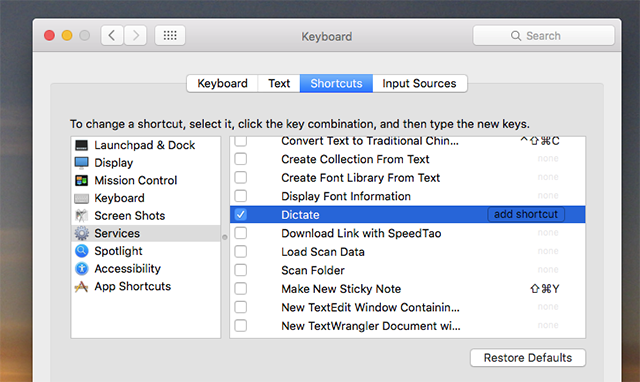This screenshot has height=382, width=640.
Task: Select Mission Control category
Action: (x=146, y=180)
